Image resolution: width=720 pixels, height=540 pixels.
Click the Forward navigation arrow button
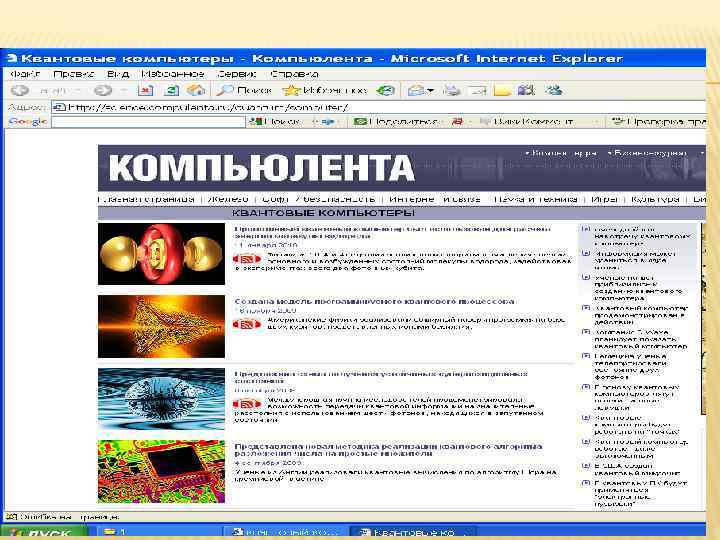tap(102, 90)
